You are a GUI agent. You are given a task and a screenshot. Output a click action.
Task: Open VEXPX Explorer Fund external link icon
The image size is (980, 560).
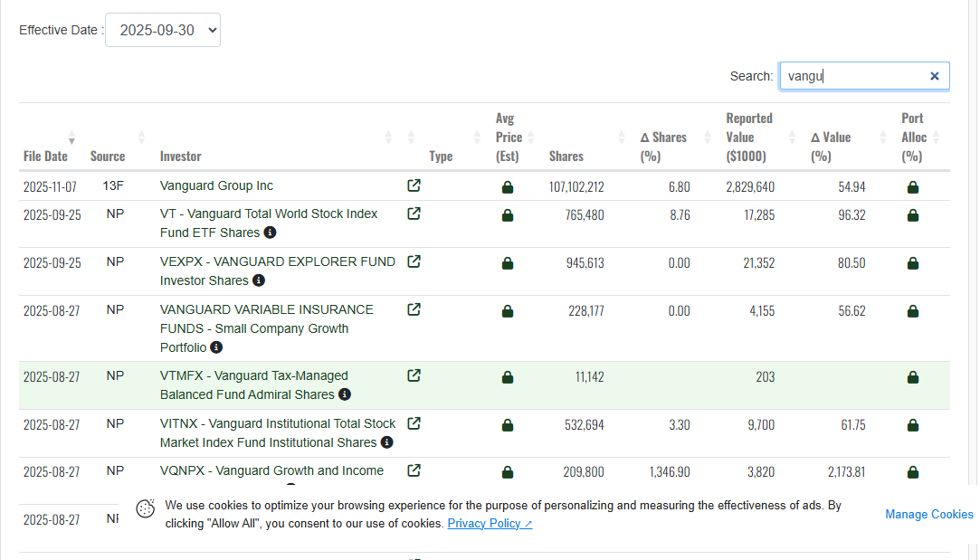click(414, 261)
